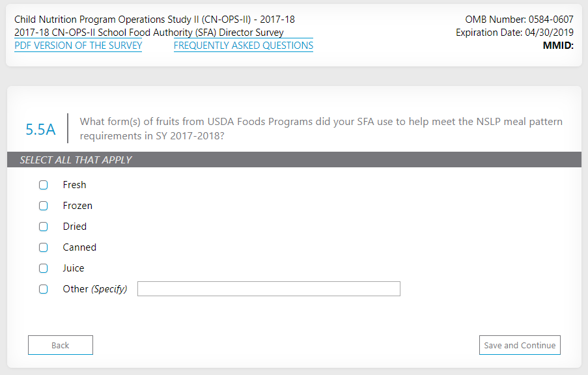
Task: Toggle the Other (Specify) checkbox
Action: click(44, 289)
